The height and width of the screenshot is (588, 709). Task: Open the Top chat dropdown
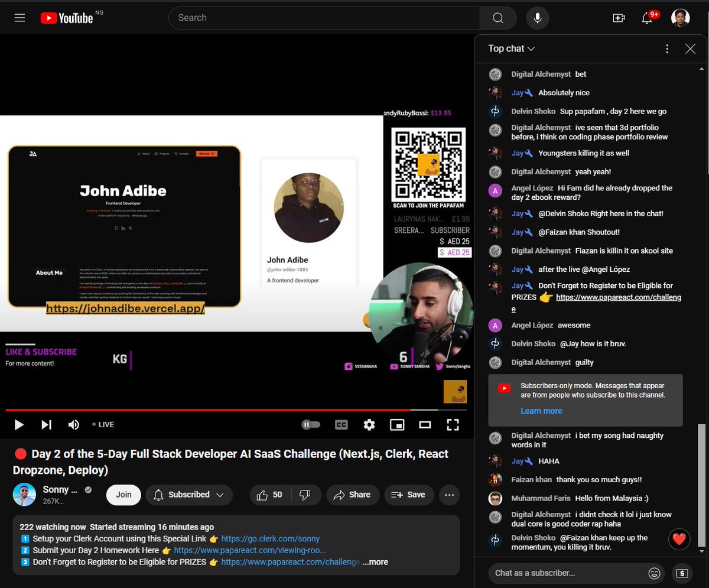coord(509,48)
